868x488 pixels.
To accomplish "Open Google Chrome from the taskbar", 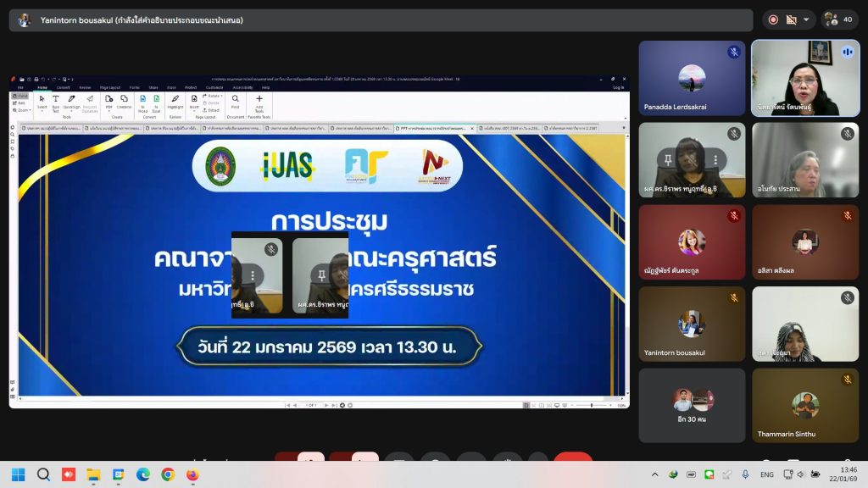I will (x=168, y=474).
